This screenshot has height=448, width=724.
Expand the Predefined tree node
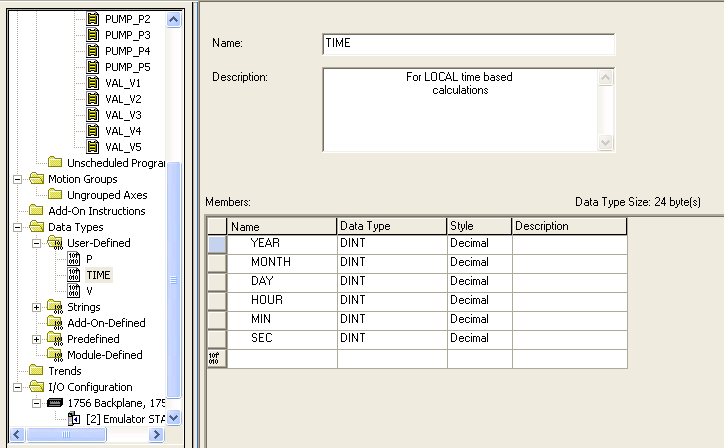click(36, 339)
